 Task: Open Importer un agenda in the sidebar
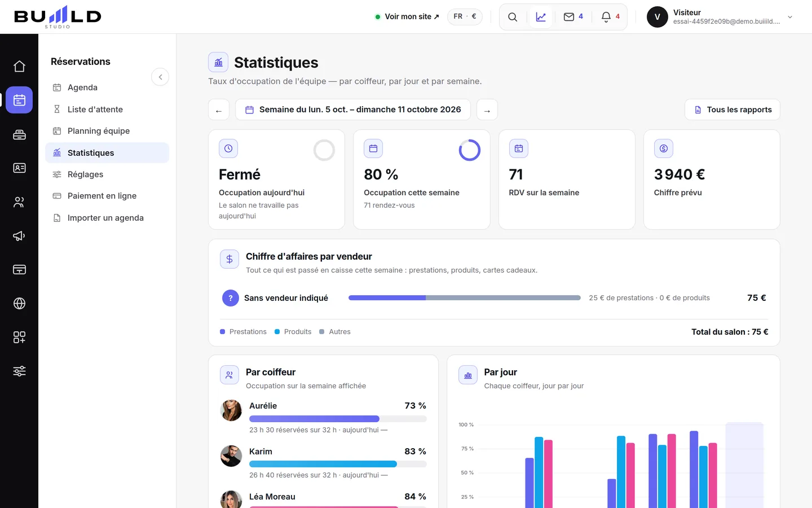[107, 218]
